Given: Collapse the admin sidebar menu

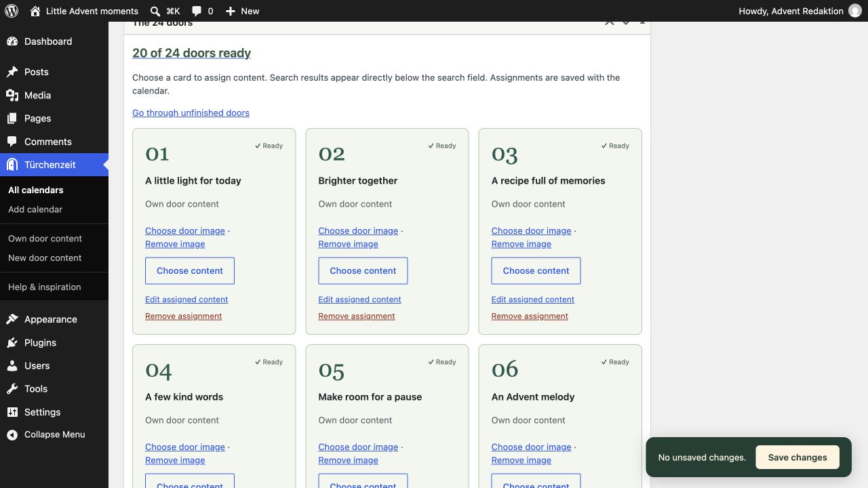Looking at the screenshot, I should [x=54, y=434].
